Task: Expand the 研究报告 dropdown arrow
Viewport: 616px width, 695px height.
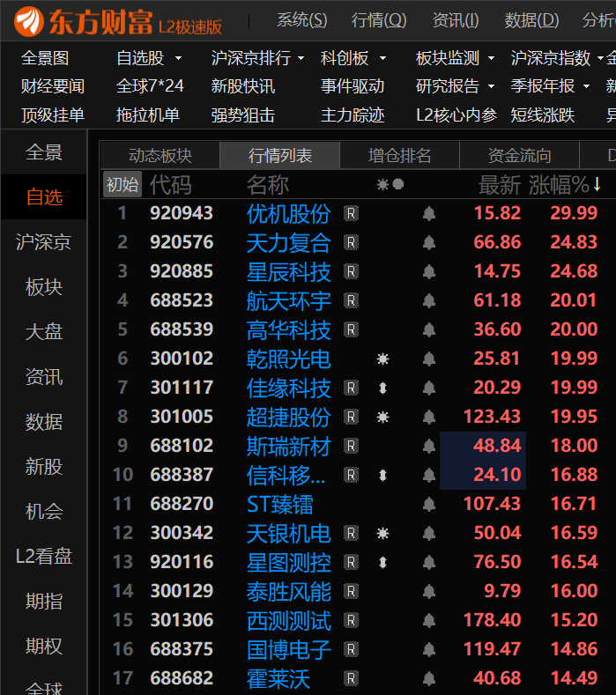Action: click(491, 86)
